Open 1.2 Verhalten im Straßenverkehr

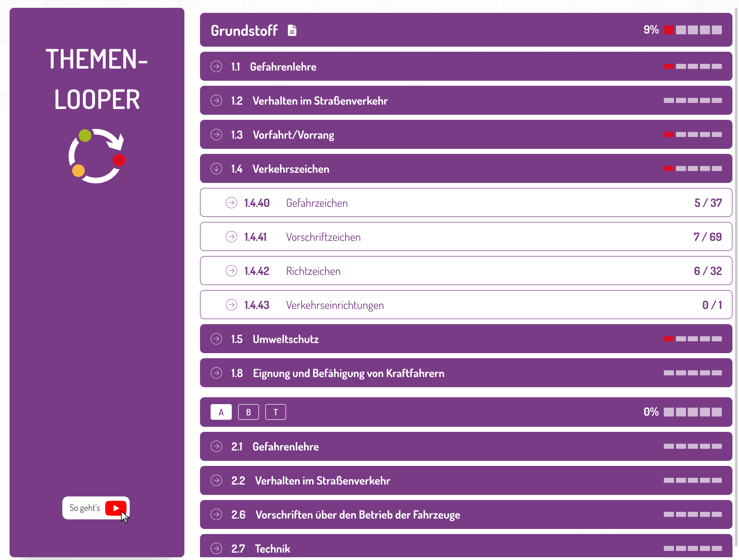coord(320,101)
